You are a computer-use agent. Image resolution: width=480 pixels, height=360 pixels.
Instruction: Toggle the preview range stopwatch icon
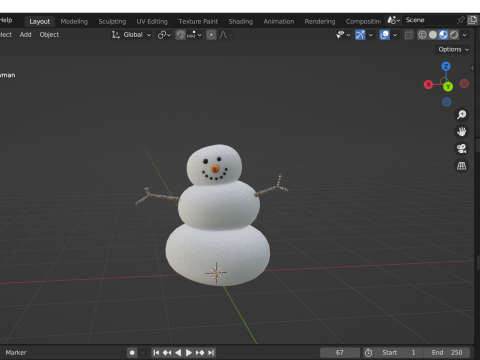tap(368, 353)
